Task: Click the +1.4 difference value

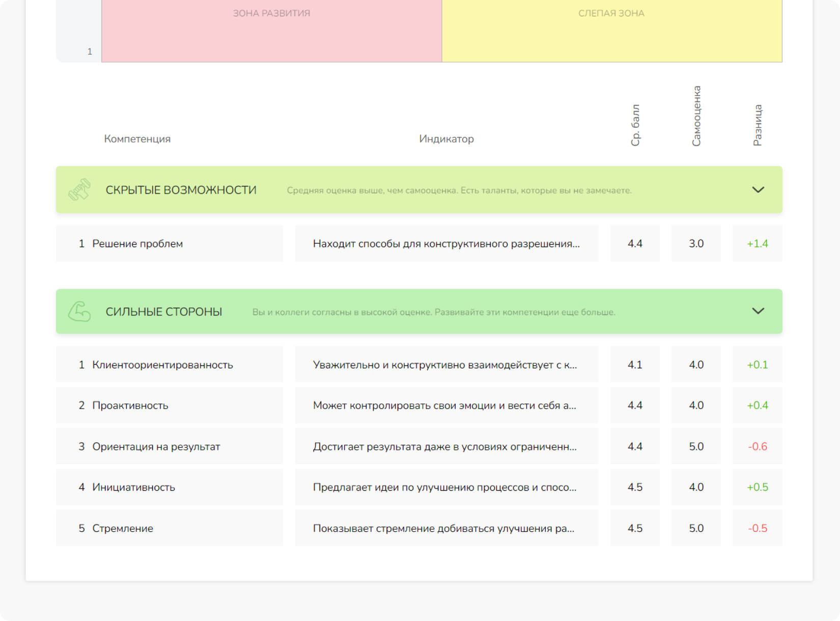Action: (757, 244)
